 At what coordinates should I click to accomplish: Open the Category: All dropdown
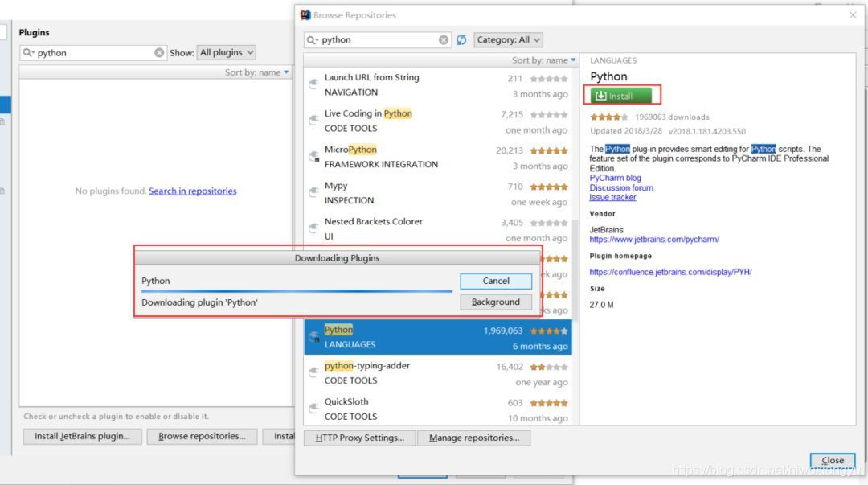click(508, 40)
